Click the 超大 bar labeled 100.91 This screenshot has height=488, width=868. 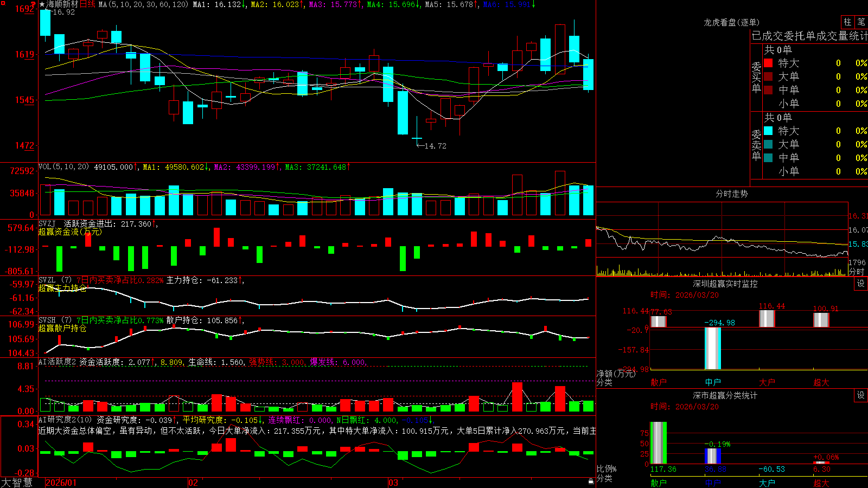(821, 320)
